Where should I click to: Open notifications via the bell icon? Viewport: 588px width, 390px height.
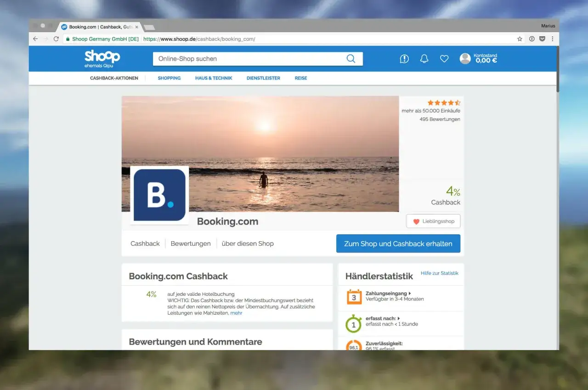(x=424, y=58)
